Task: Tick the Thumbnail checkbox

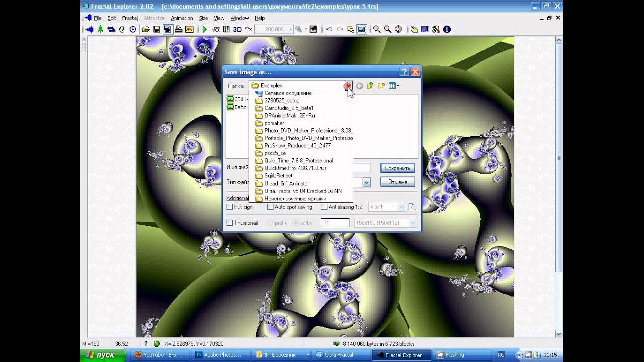Action: pyautogui.click(x=230, y=223)
